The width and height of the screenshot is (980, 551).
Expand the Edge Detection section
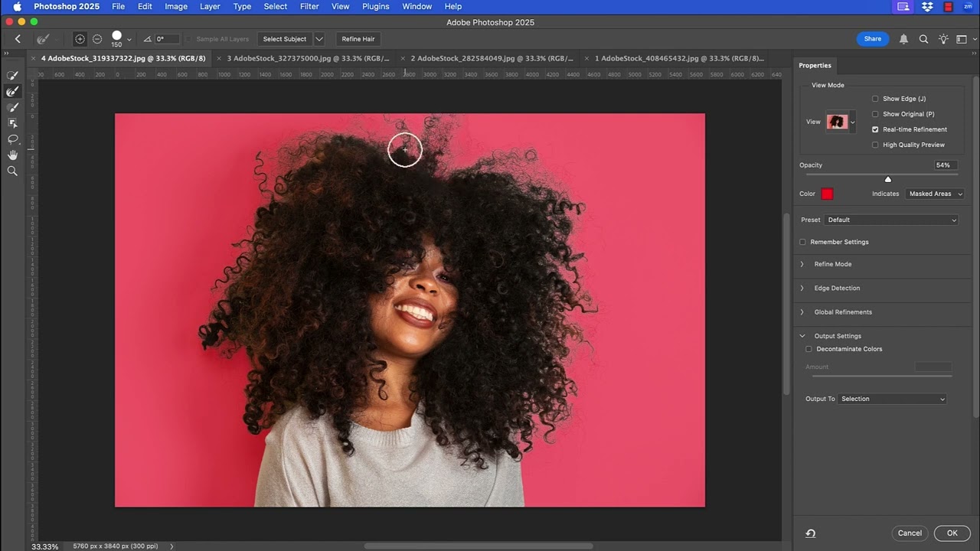click(x=802, y=289)
